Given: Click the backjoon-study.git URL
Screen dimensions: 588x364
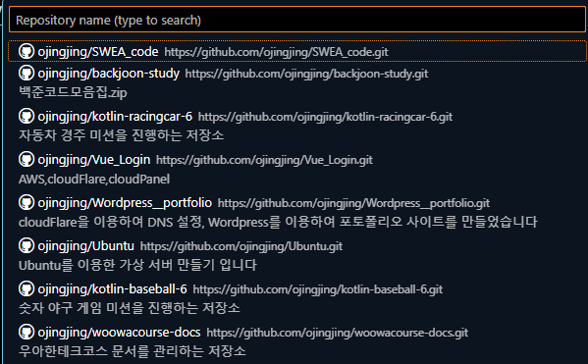Looking at the screenshot, I should (x=306, y=74).
